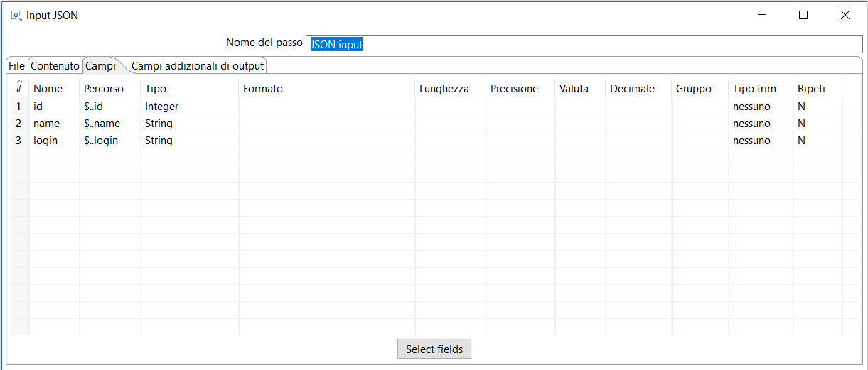Click the Lunghezza column header
Screen dimensions: 868x370
click(x=451, y=89)
